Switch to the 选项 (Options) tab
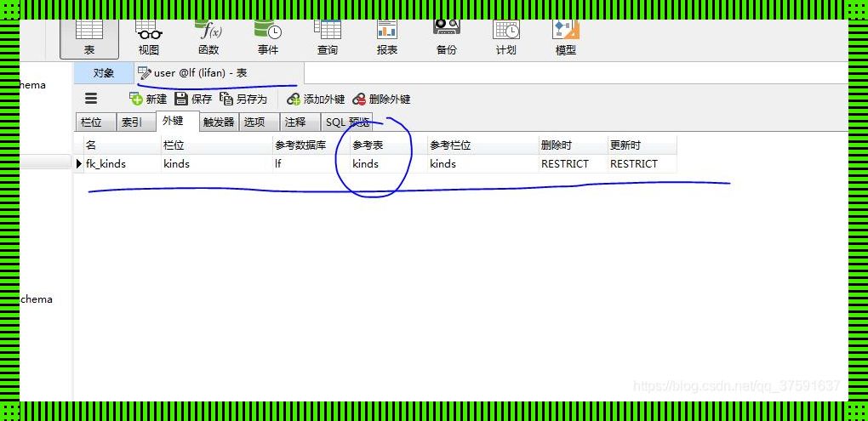Screen dimensions: 868x421 259,122
